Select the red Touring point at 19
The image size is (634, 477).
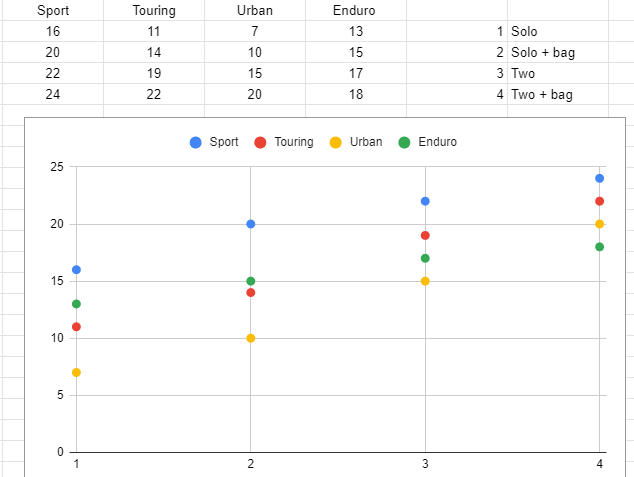click(x=425, y=235)
